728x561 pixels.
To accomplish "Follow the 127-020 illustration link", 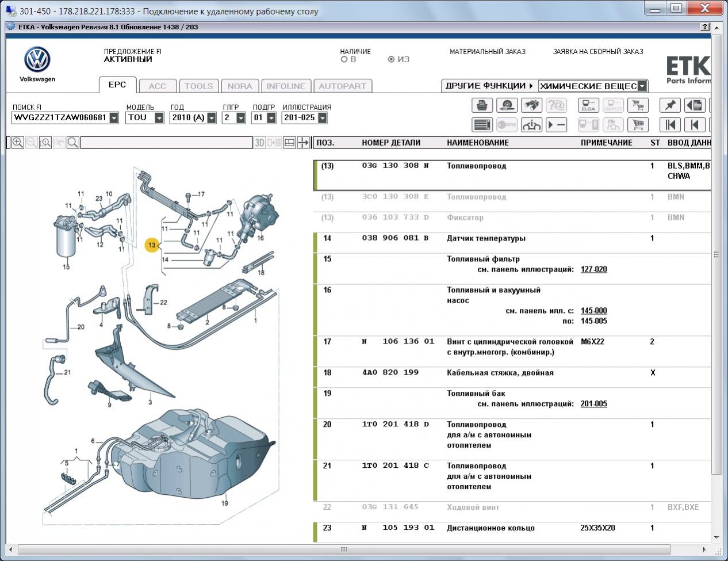I will click(594, 269).
